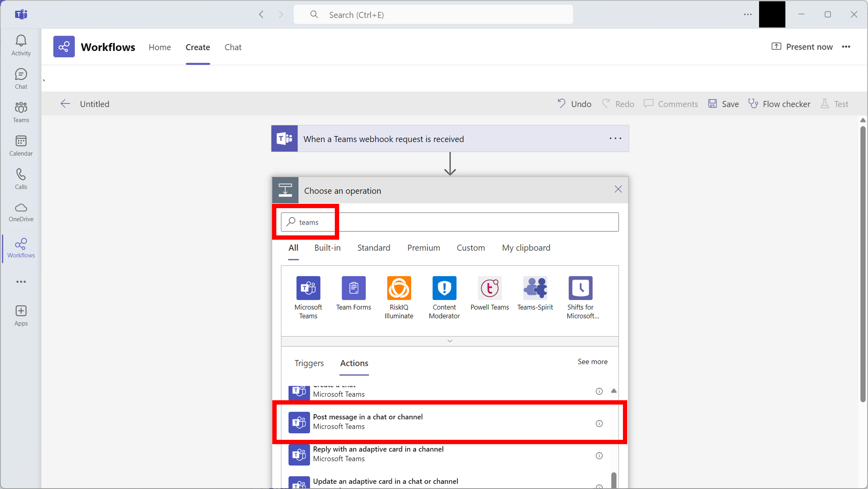The height and width of the screenshot is (489, 868).
Task: Click Save in the flow toolbar
Action: (x=723, y=104)
